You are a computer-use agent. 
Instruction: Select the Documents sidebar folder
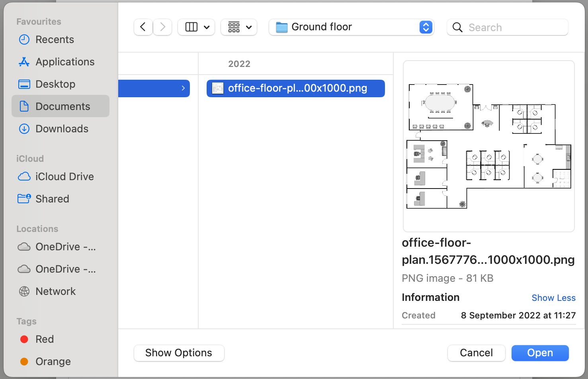click(63, 106)
